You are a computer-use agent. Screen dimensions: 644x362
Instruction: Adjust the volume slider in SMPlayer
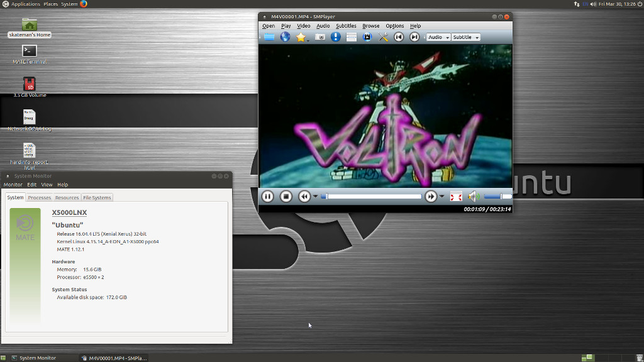498,197
